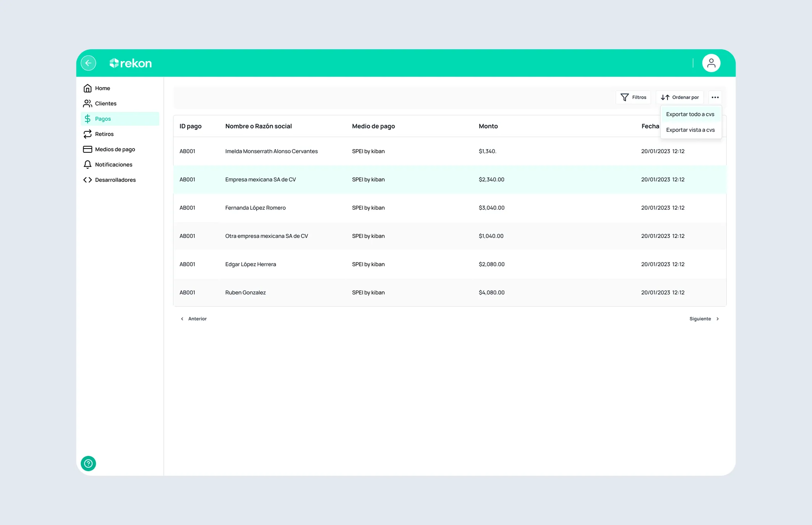Go to the Pagos section

click(120, 119)
